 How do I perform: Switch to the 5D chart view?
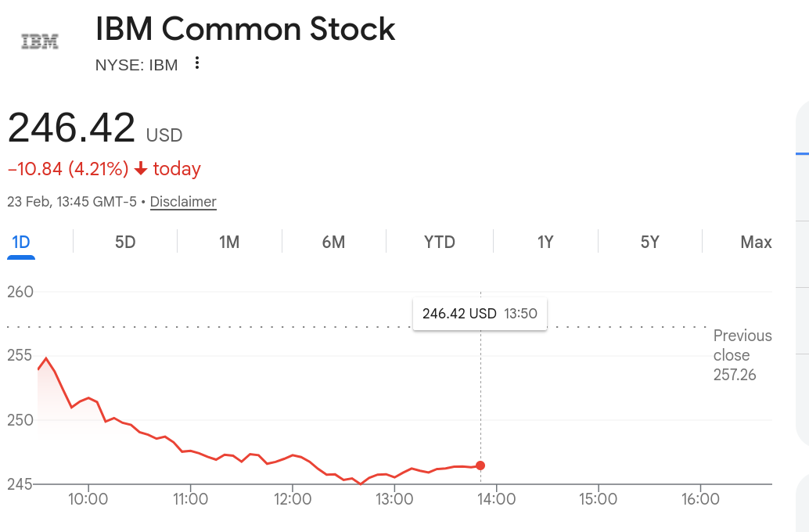click(x=124, y=243)
